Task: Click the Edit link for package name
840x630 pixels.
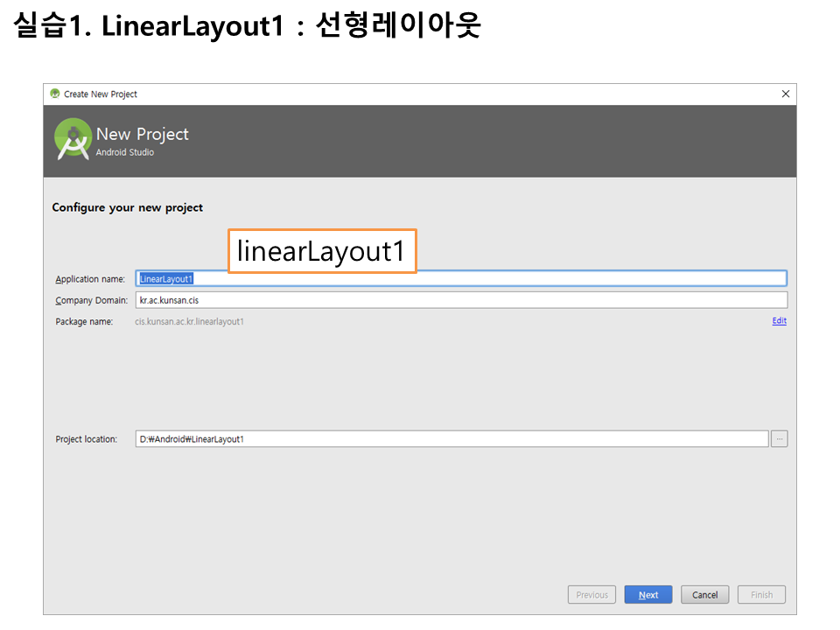Action: [779, 321]
